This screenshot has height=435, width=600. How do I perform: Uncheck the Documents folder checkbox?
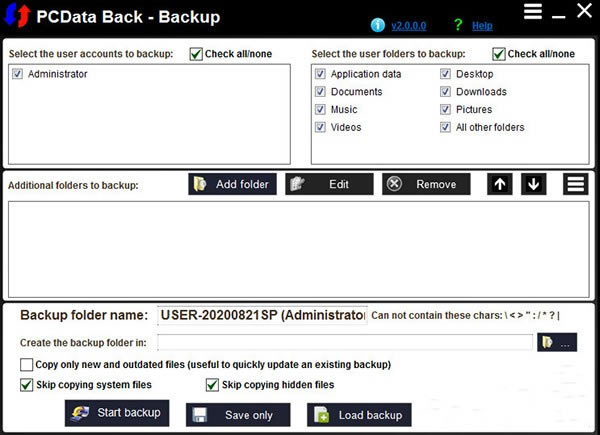[320, 91]
